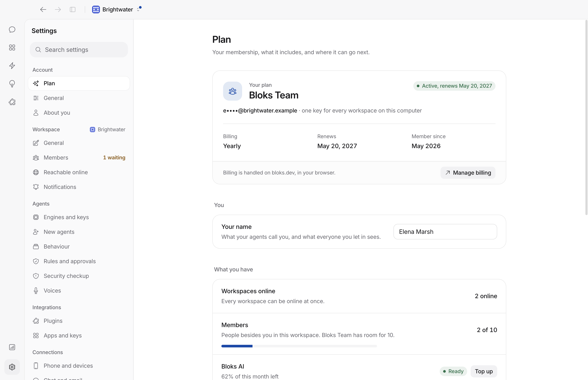Click the Bloks Team plan people icon
Image resolution: width=588 pixels, height=380 pixels.
point(232,91)
